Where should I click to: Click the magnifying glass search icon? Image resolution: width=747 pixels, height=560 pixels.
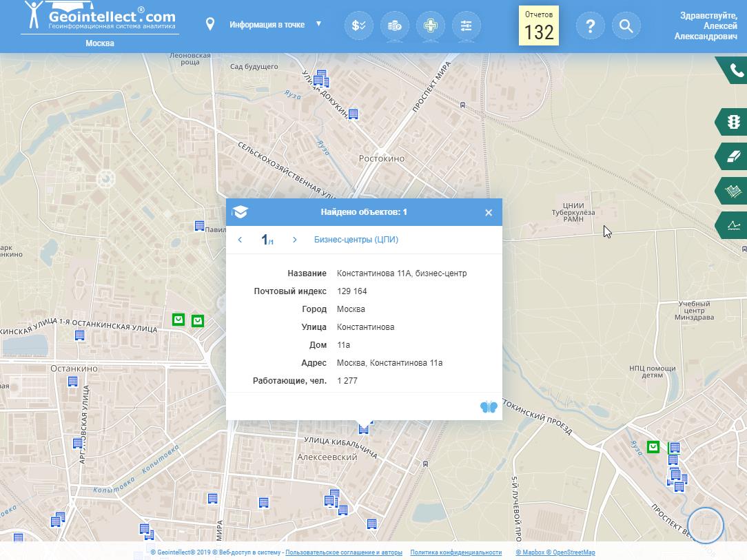click(626, 26)
